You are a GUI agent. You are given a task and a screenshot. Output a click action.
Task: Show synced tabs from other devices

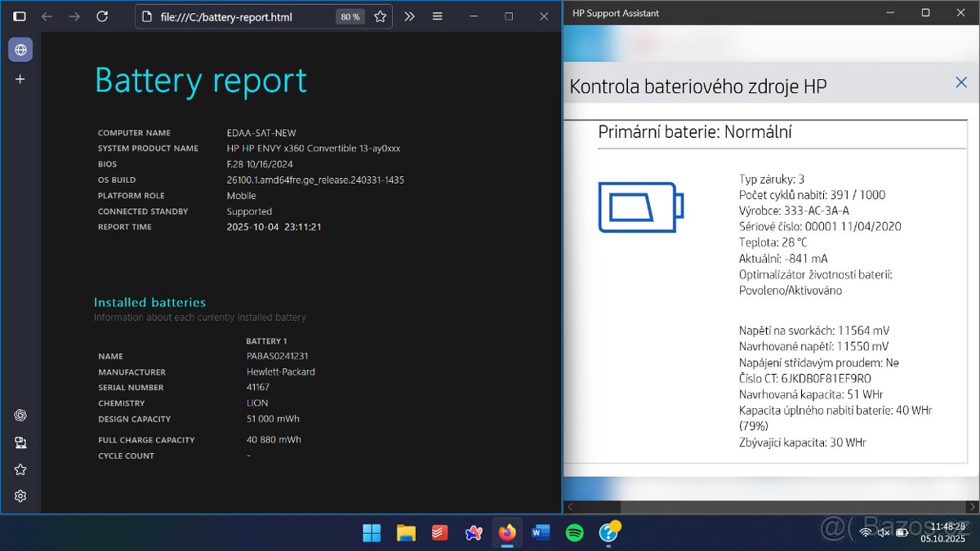[20, 442]
